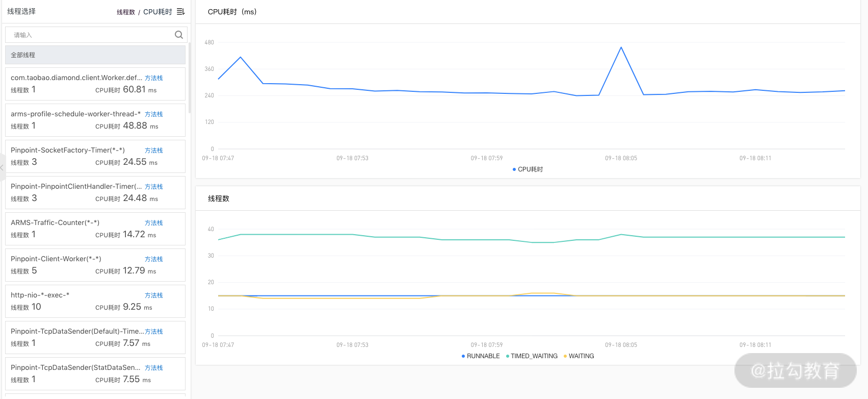Sort threads by CPU耗时 in header
Image resolution: width=868 pixels, height=399 pixels.
pyautogui.click(x=157, y=12)
